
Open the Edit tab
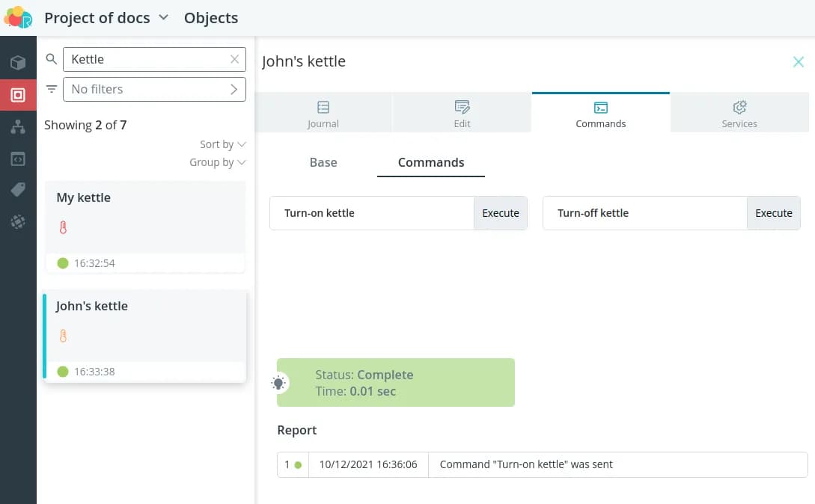click(x=462, y=114)
